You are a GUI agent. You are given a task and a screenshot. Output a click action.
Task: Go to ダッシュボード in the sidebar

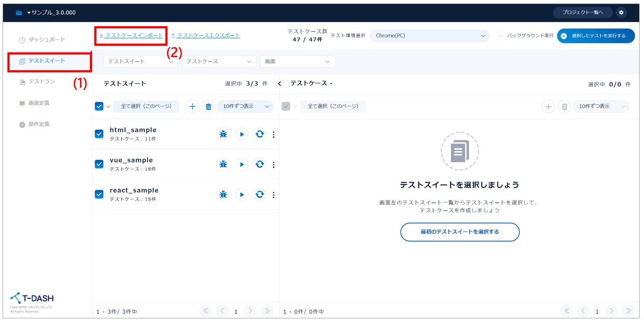[46, 40]
